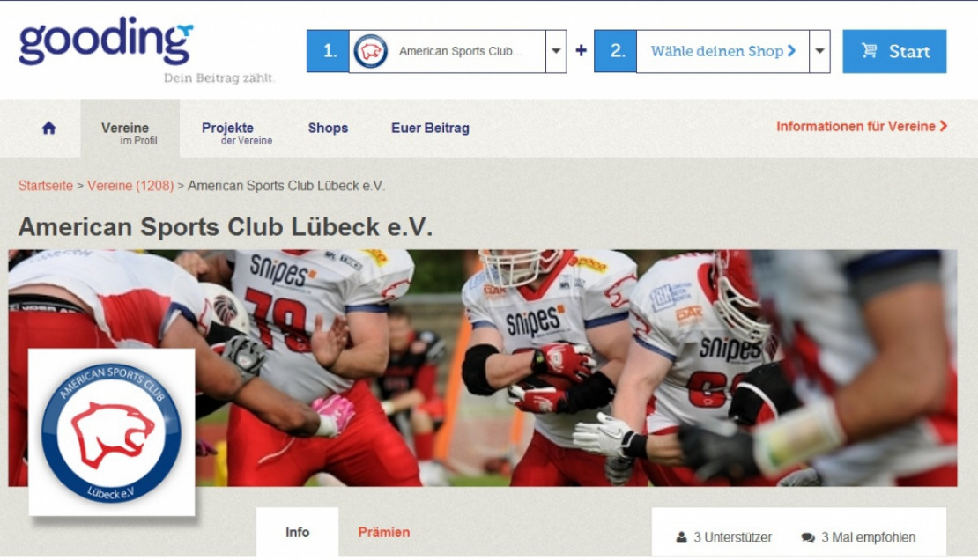The height and width of the screenshot is (560, 978).
Task: Click the step 1 number box
Action: tap(328, 51)
